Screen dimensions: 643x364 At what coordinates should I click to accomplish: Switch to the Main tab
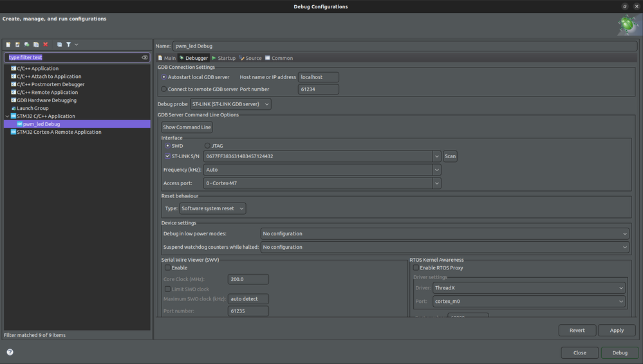(167, 59)
